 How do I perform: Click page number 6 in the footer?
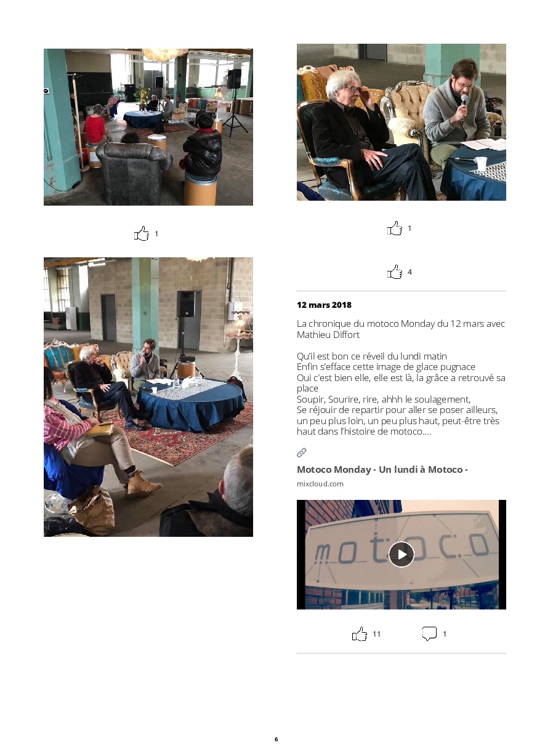(x=276, y=739)
